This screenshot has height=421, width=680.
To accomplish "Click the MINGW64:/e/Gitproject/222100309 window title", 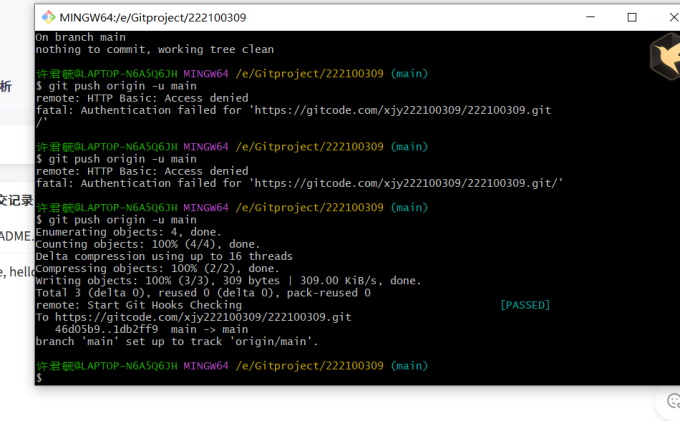I will 153,18.
